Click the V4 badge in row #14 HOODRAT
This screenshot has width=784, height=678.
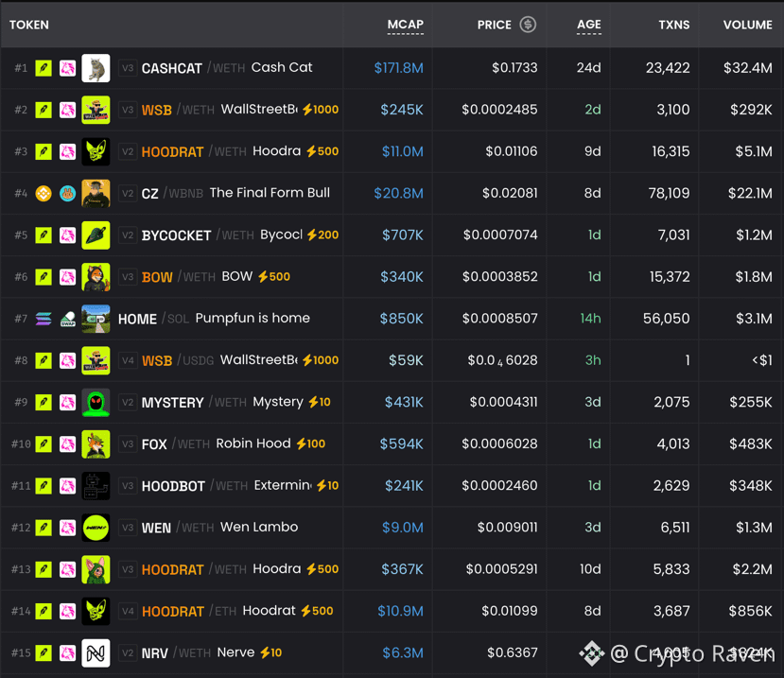128,611
